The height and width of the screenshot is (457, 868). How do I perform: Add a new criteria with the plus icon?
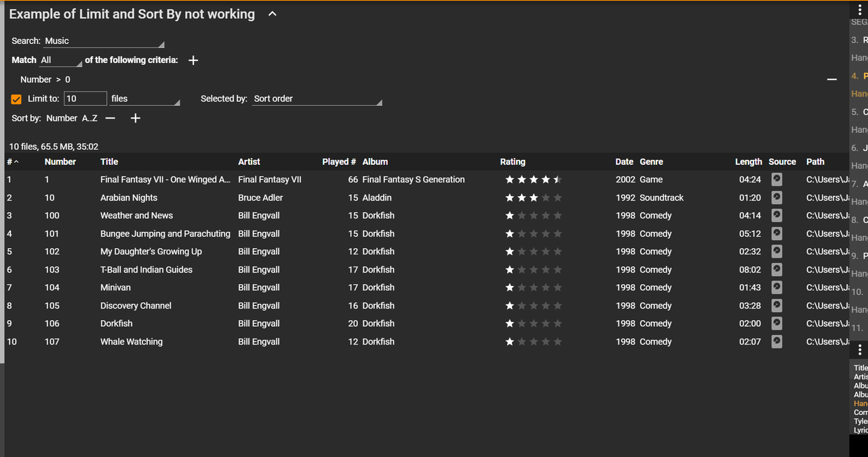tap(193, 60)
